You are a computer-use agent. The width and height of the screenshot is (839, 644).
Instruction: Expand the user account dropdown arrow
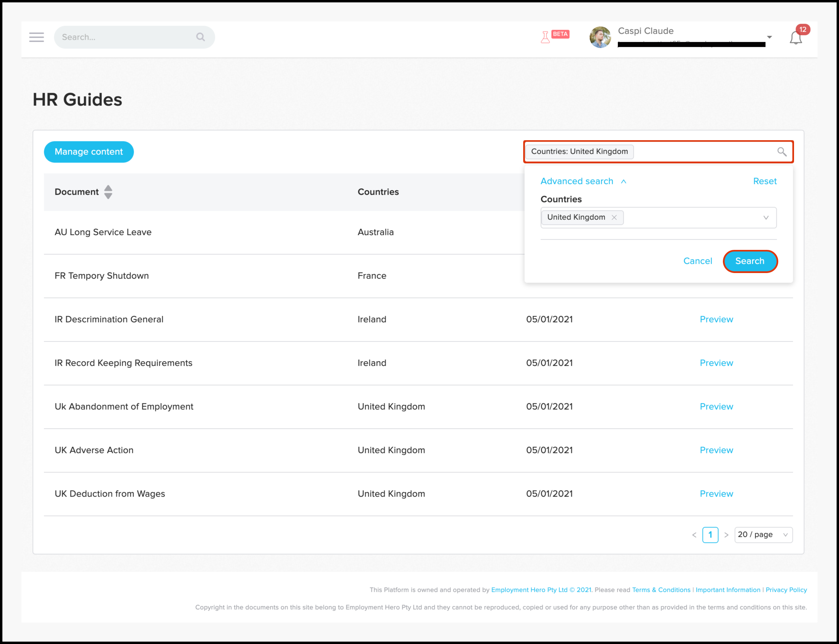[x=769, y=37]
